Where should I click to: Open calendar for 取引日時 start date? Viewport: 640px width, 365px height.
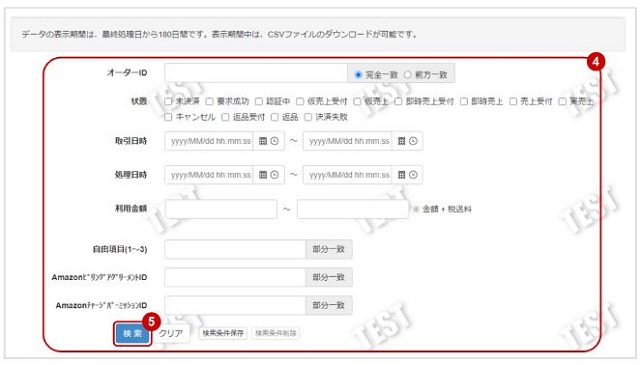click(x=263, y=141)
